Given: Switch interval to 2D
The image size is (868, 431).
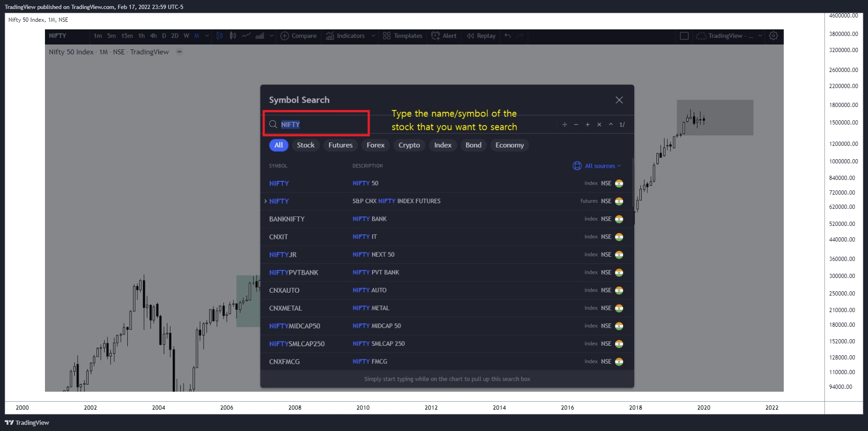Looking at the screenshot, I should [175, 36].
